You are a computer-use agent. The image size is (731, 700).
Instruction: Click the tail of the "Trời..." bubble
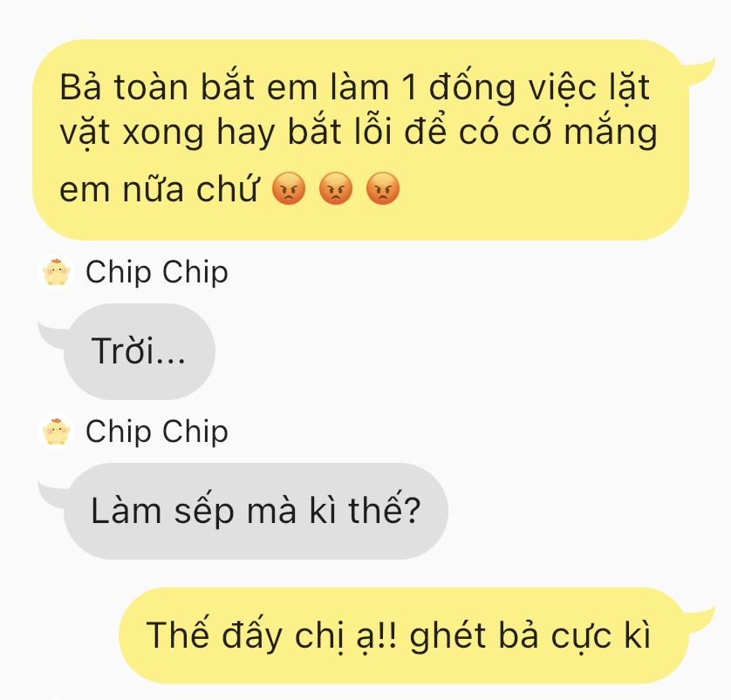52,335
